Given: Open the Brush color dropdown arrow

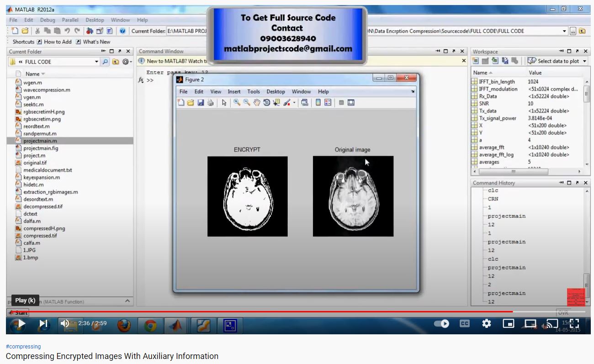Looking at the screenshot, I should 294,103.
